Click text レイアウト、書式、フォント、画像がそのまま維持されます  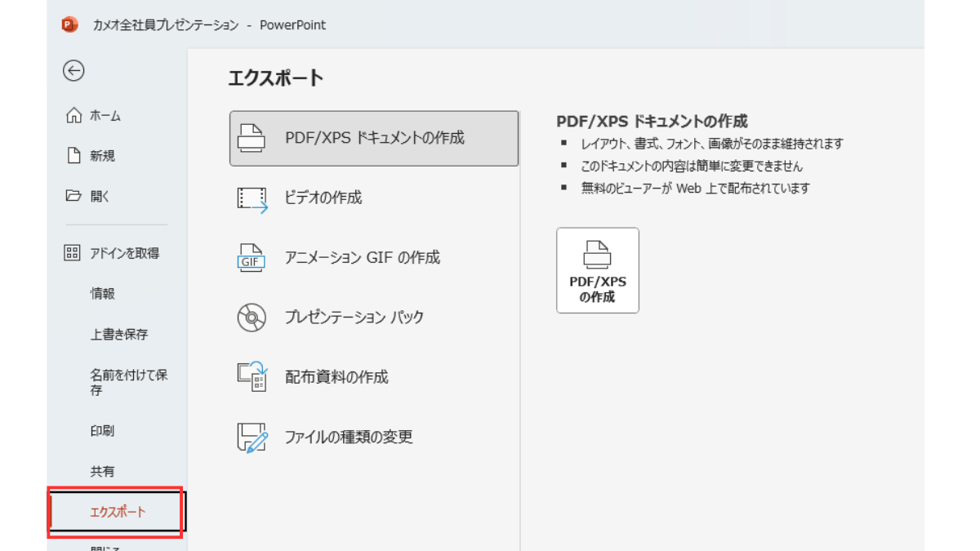(712, 144)
